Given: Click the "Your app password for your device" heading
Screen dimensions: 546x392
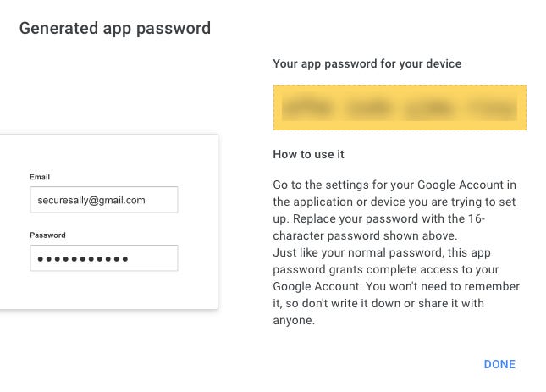Looking at the screenshot, I should point(367,63).
